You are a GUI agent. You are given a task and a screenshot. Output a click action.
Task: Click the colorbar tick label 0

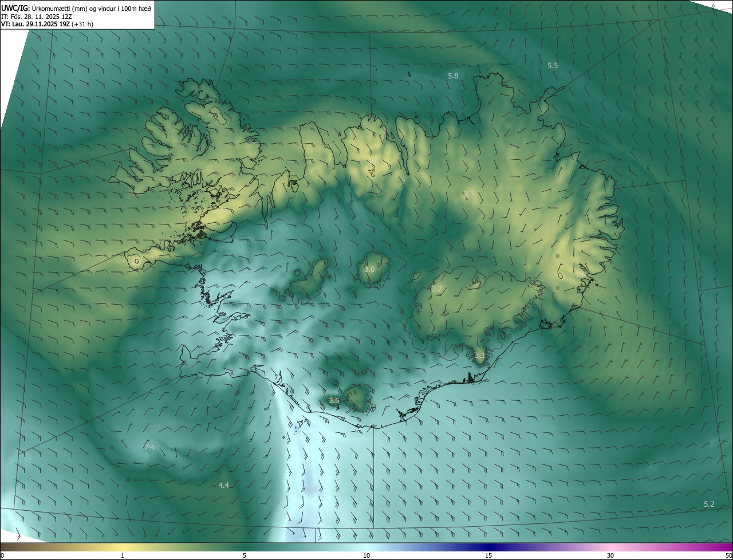[x=2, y=555]
